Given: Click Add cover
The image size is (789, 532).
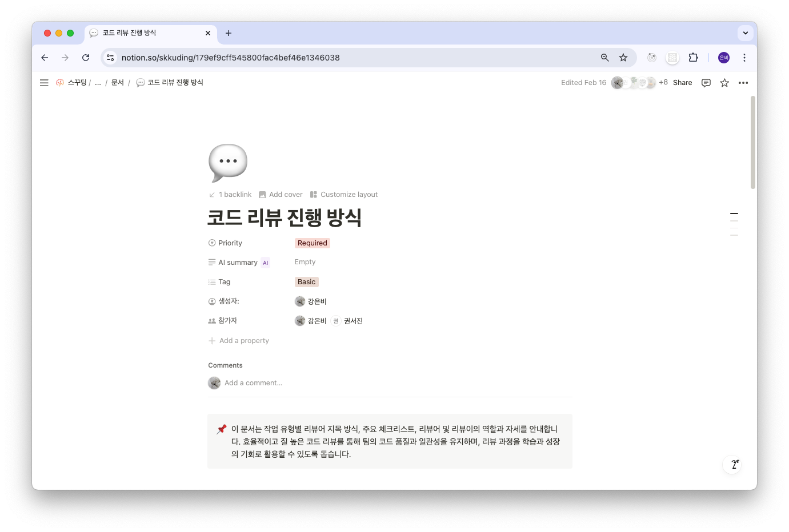Looking at the screenshot, I should coord(281,195).
